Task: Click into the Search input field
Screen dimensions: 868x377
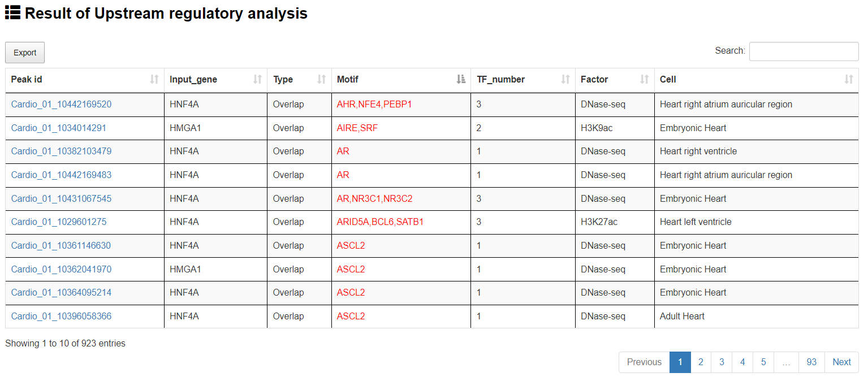Action: click(x=804, y=51)
